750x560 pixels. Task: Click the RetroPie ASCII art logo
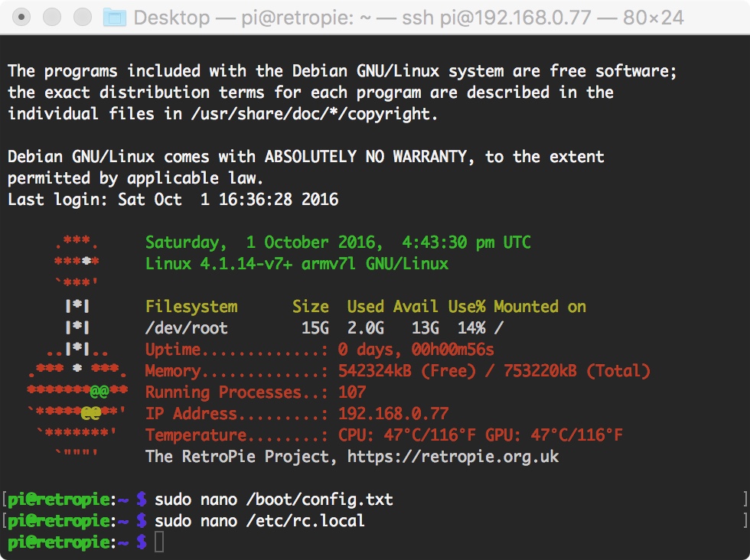pyautogui.click(x=77, y=344)
